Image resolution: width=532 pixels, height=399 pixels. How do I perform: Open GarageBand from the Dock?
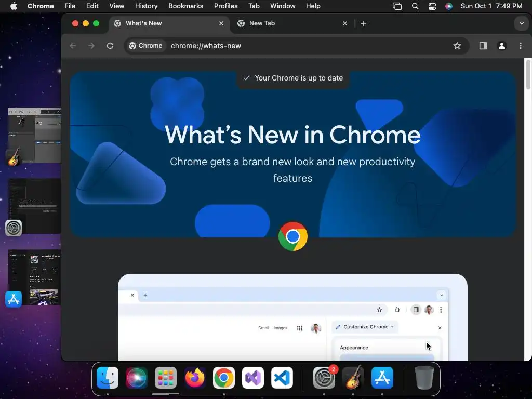click(353, 378)
